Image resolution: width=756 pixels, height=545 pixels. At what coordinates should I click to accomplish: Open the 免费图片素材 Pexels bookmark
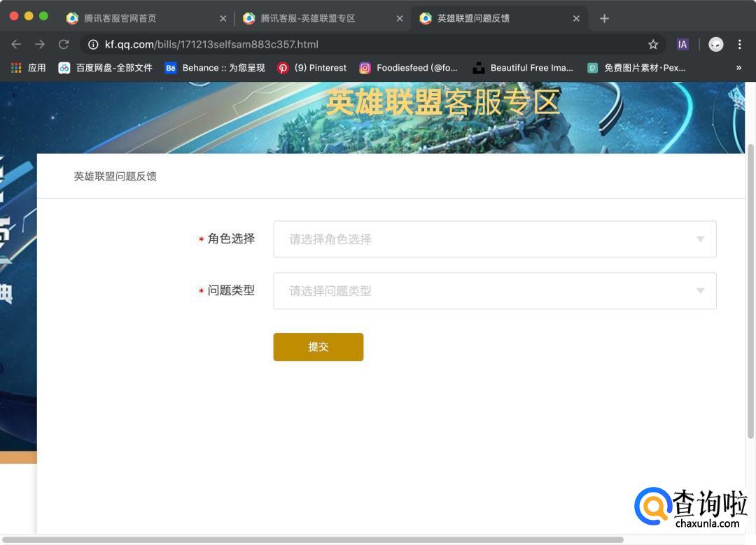(636, 68)
